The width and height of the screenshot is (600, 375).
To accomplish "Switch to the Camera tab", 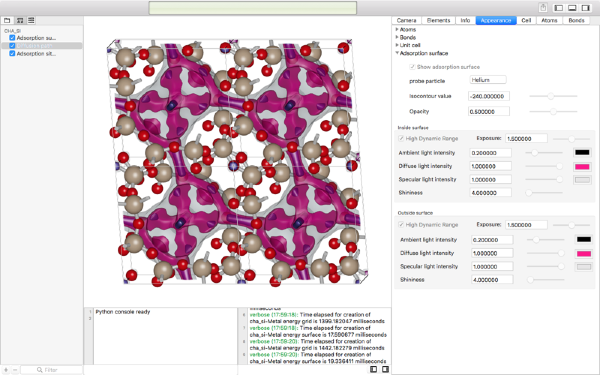I will 406,20.
